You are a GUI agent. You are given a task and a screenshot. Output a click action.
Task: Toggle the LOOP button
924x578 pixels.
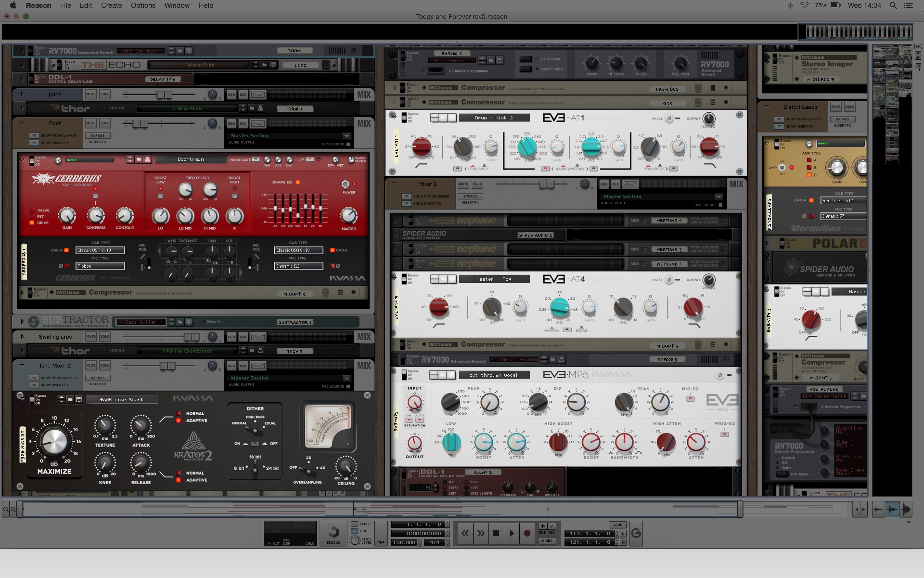click(618, 525)
